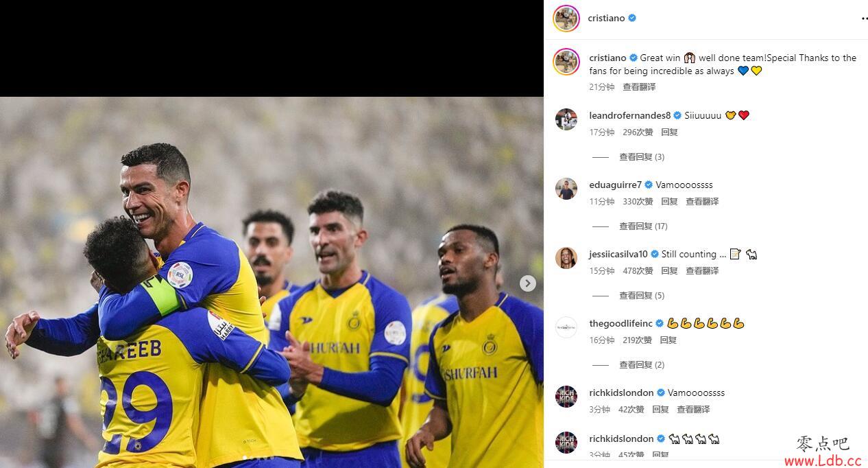Expand 查看回复 (17) under eduaguirre7
This screenshot has width=868, height=468.
[x=643, y=226]
